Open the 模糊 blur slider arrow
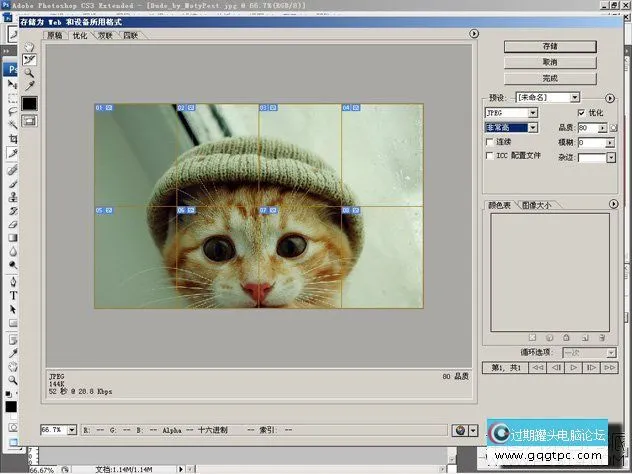This screenshot has width=632, height=474. [610, 143]
